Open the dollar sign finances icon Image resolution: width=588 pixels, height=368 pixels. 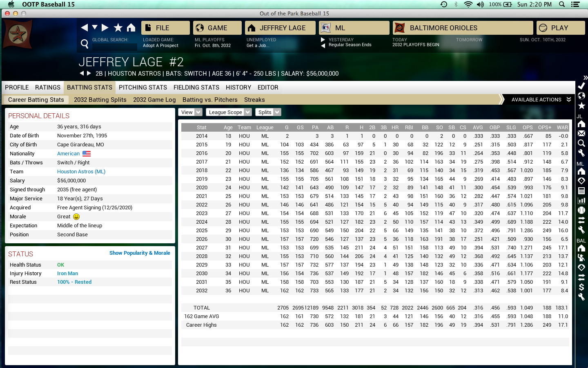point(581,287)
